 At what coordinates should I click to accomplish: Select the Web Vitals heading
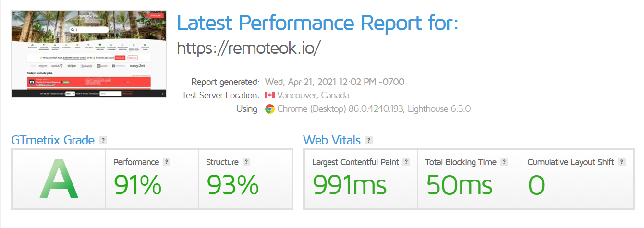click(x=332, y=141)
